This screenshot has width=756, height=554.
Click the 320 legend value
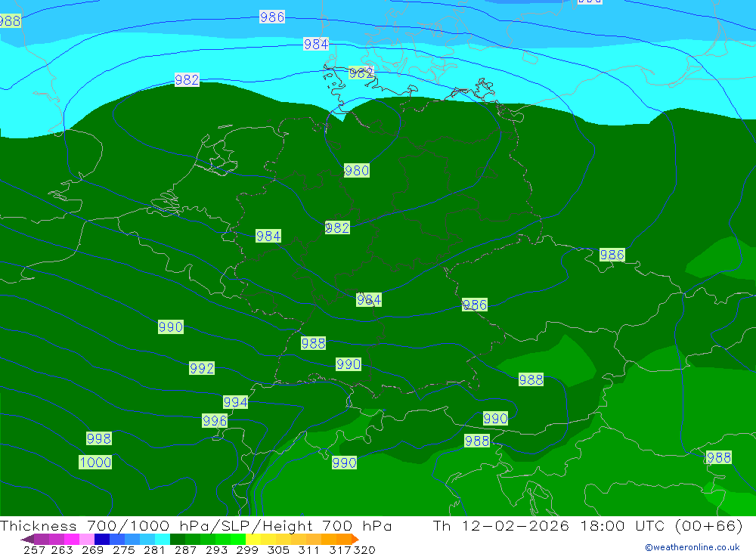tap(364, 549)
